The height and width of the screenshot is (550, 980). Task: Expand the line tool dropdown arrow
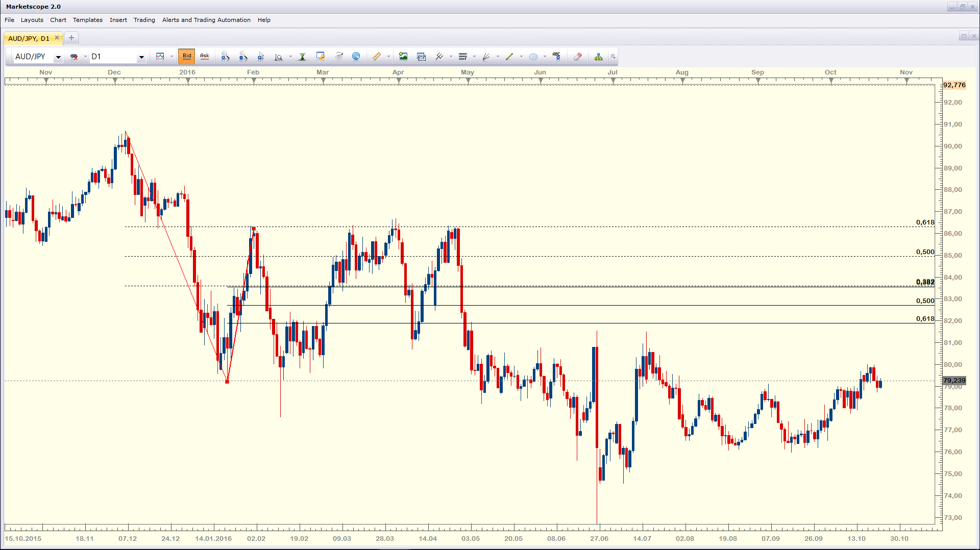pos(521,57)
